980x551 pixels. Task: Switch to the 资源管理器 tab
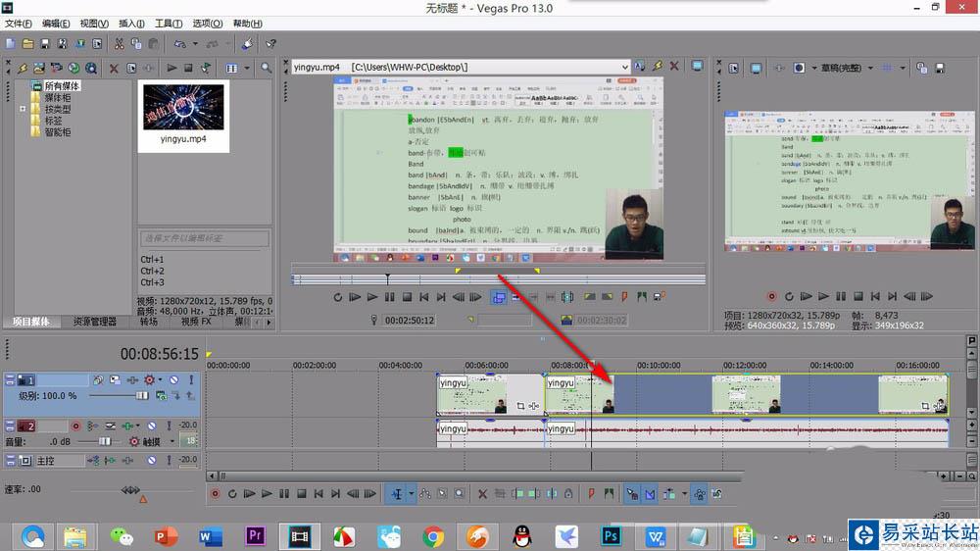[x=94, y=322]
